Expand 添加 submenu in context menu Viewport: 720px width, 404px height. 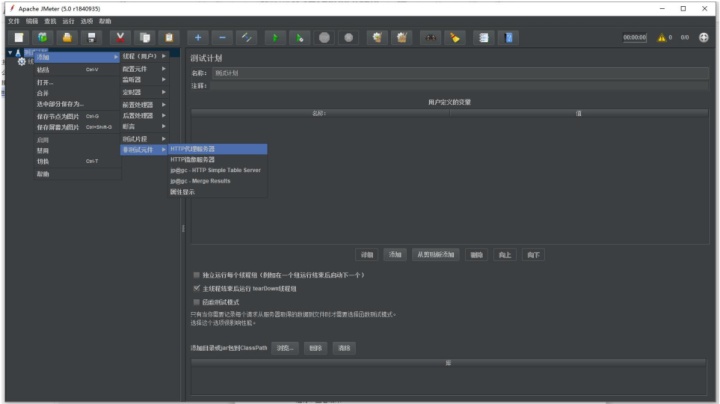(77, 57)
